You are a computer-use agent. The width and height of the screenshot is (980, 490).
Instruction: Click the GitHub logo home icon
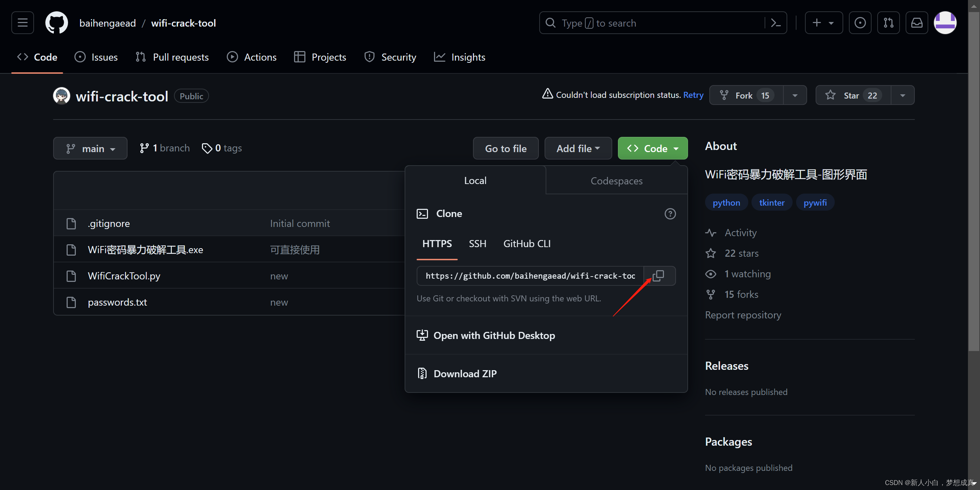click(56, 23)
